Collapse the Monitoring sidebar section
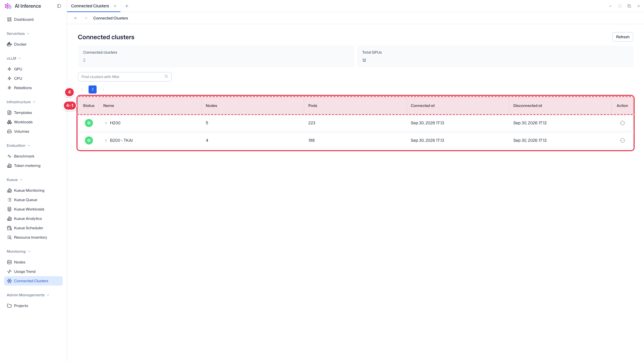 coord(19,251)
